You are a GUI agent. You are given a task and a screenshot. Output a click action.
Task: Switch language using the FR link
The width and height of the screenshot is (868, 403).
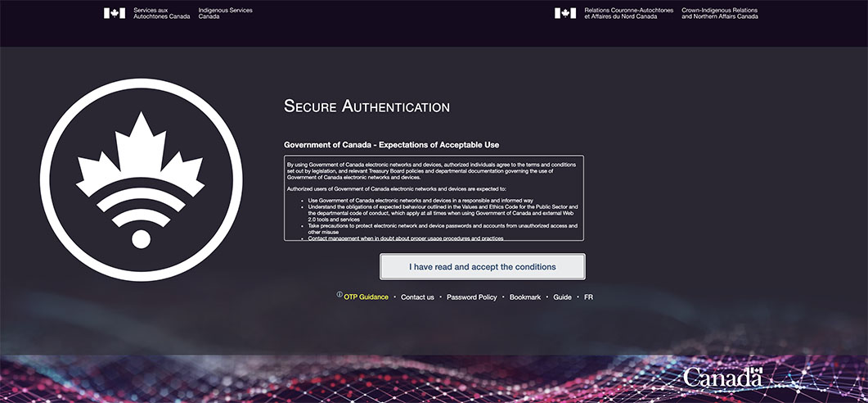tap(588, 297)
